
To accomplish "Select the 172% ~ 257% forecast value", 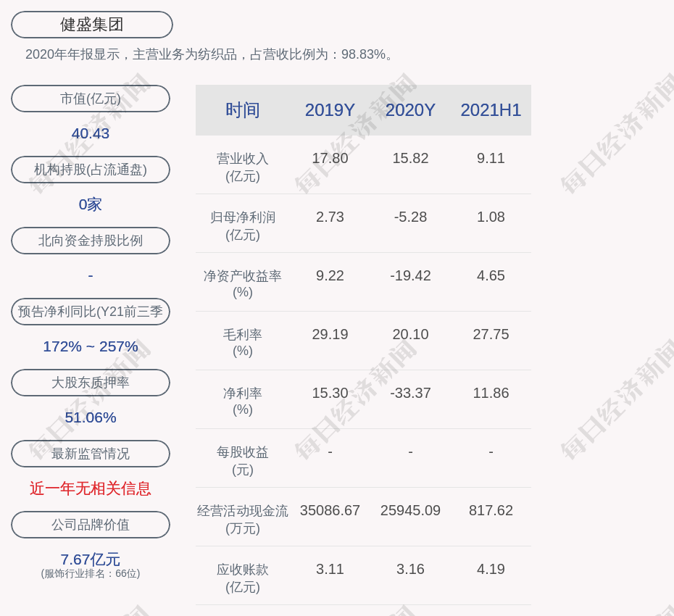I will [x=91, y=346].
